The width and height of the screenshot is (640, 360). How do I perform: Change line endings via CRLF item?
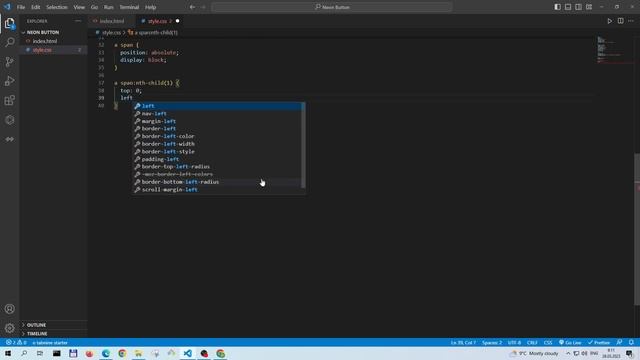[x=532, y=342]
